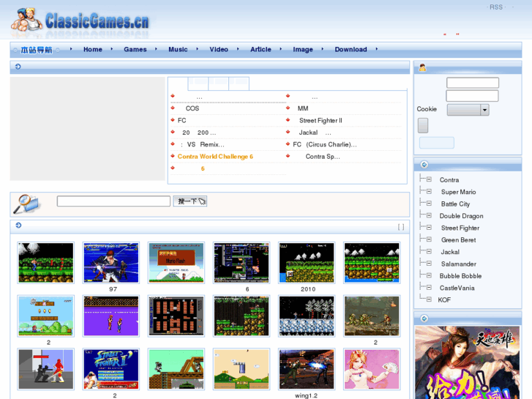Select the first tab in news panel
This screenshot has height=399, width=532.
point(178,83)
